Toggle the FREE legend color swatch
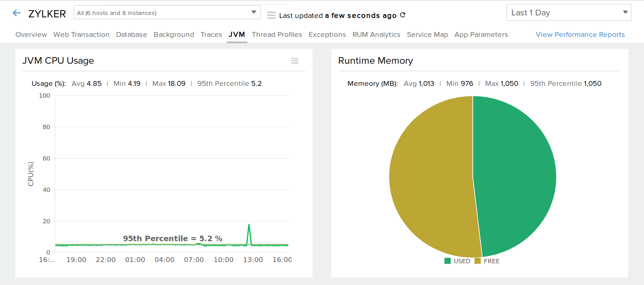The width and height of the screenshot is (644, 285). point(477,261)
